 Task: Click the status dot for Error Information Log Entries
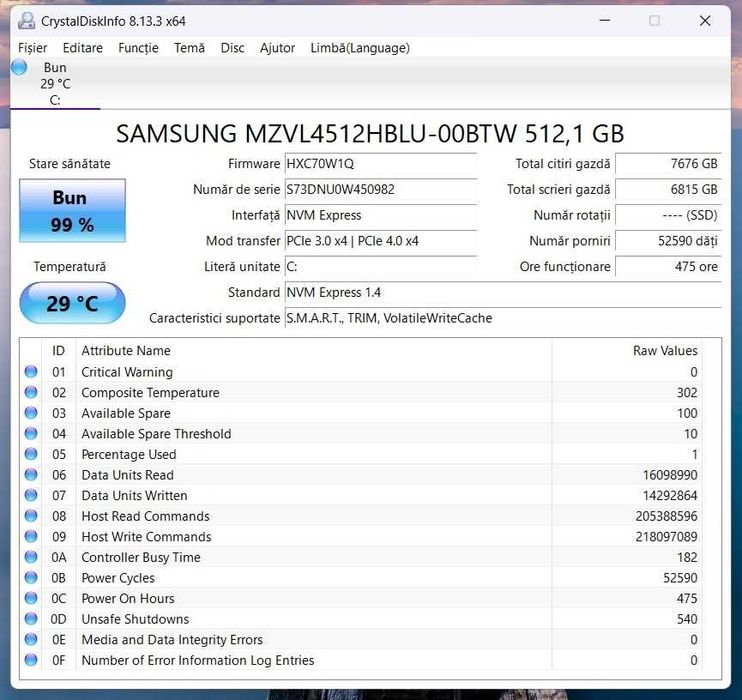point(31,660)
